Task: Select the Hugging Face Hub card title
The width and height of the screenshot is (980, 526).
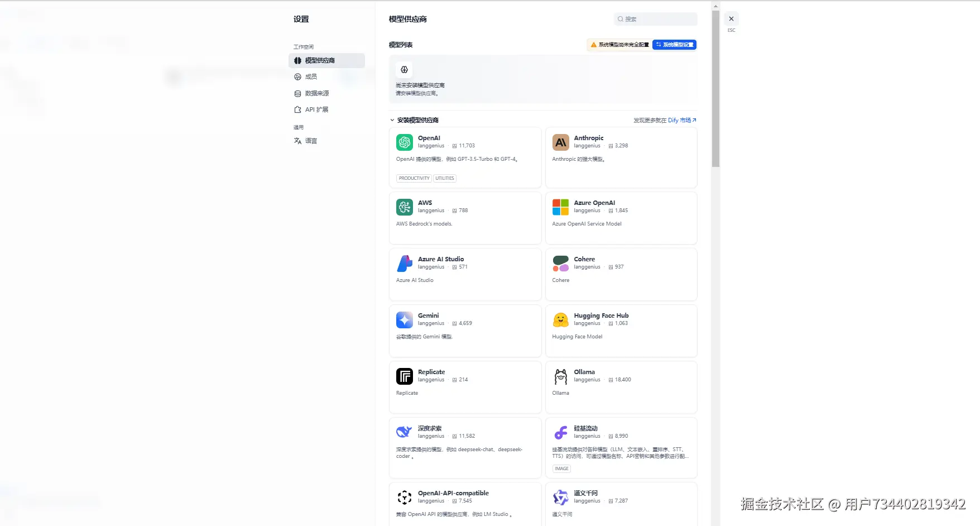Action: point(601,316)
